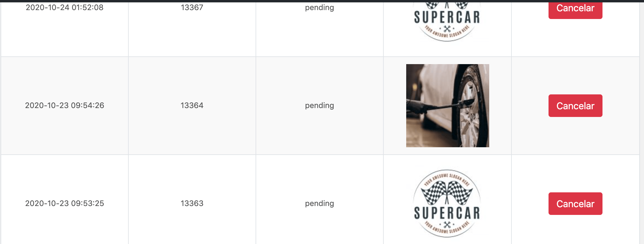Click the pending status of order 13364

(x=320, y=106)
